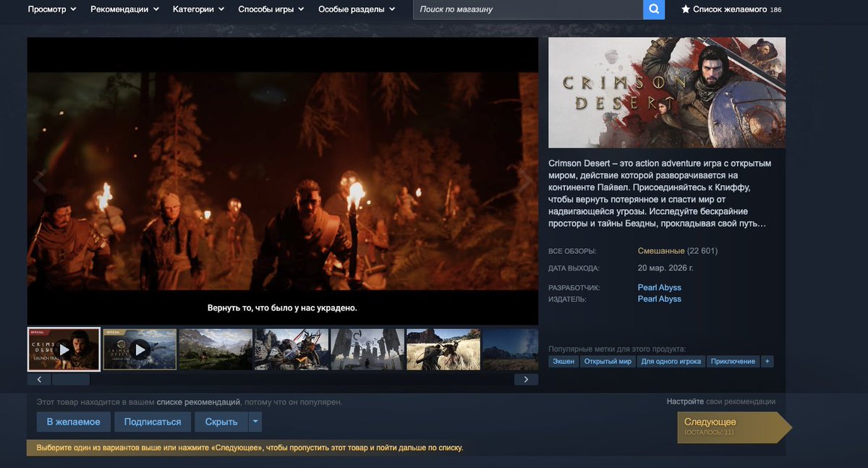Select the Приключение tag
This screenshot has width=868, height=468.
pos(733,361)
